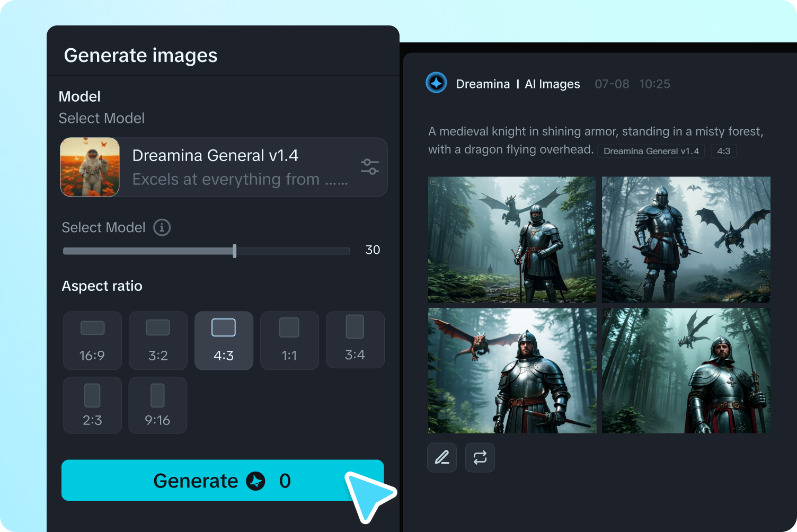
Task: Click the regenerate icon below the images
Action: pos(480,457)
